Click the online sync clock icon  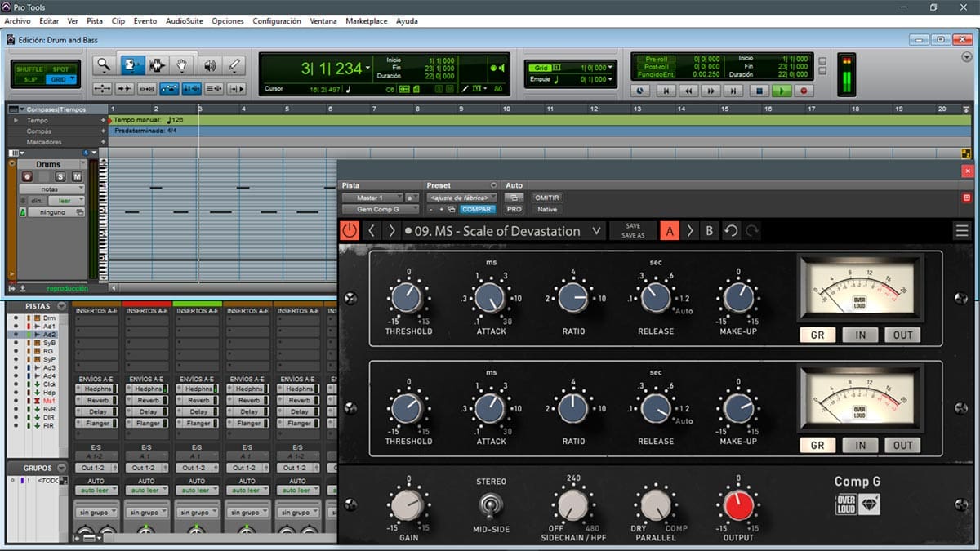[x=641, y=91]
